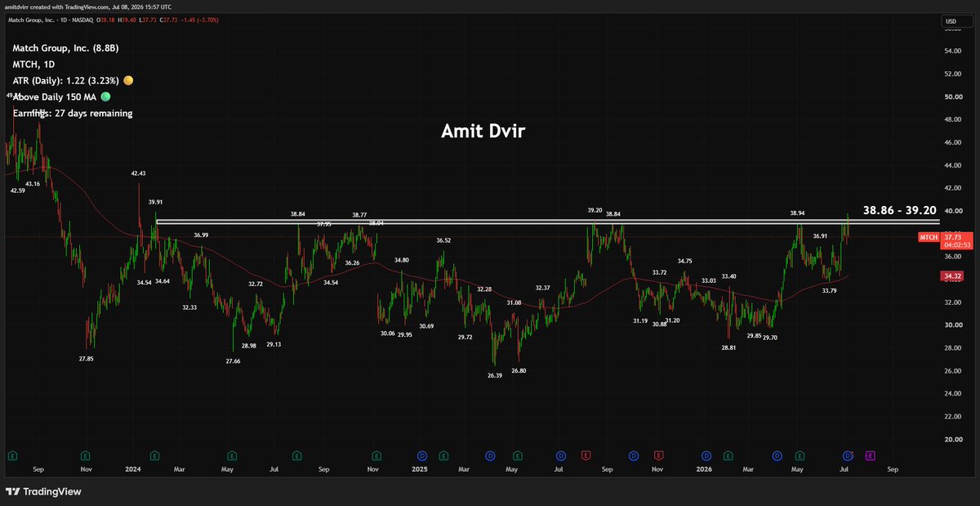Click the 50.00 price axis label
The image size is (980, 506).
pyautogui.click(x=954, y=96)
